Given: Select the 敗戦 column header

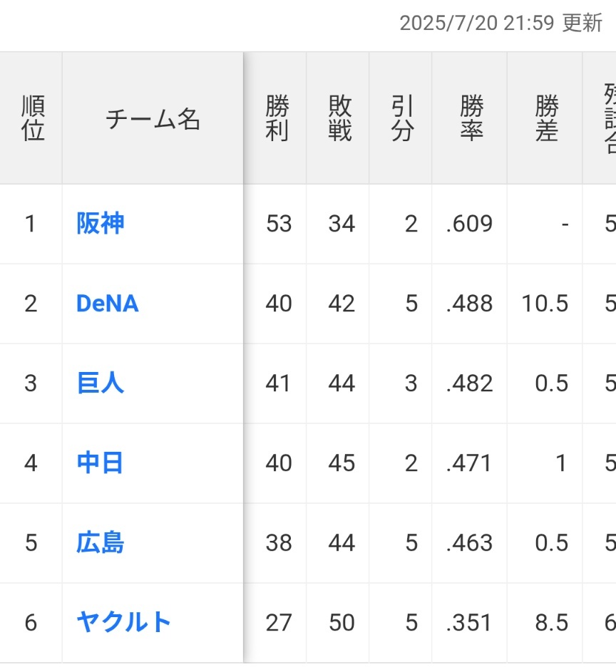Looking at the screenshot, I should coord(340,118).
